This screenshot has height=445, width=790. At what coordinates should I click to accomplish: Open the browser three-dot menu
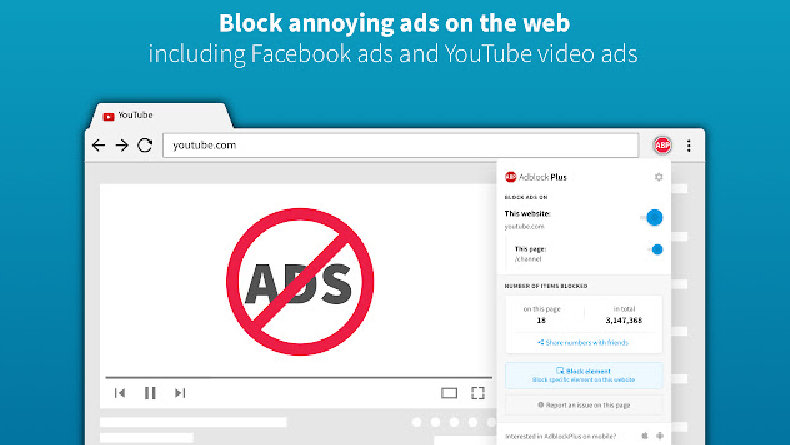click(688, 145)
